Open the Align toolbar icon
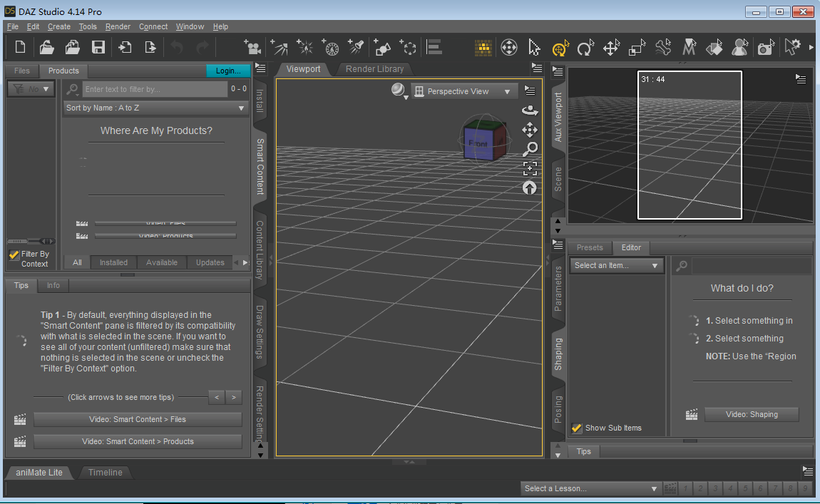Image resolution: width=820 pixels, height=504 pixels. (x=434, y=48)
